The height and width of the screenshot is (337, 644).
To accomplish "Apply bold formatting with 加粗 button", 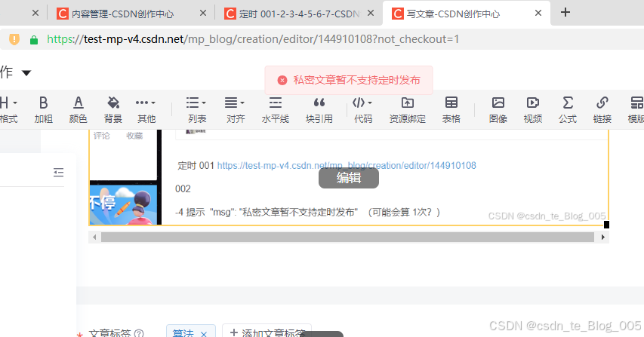I will click(44, 109).
